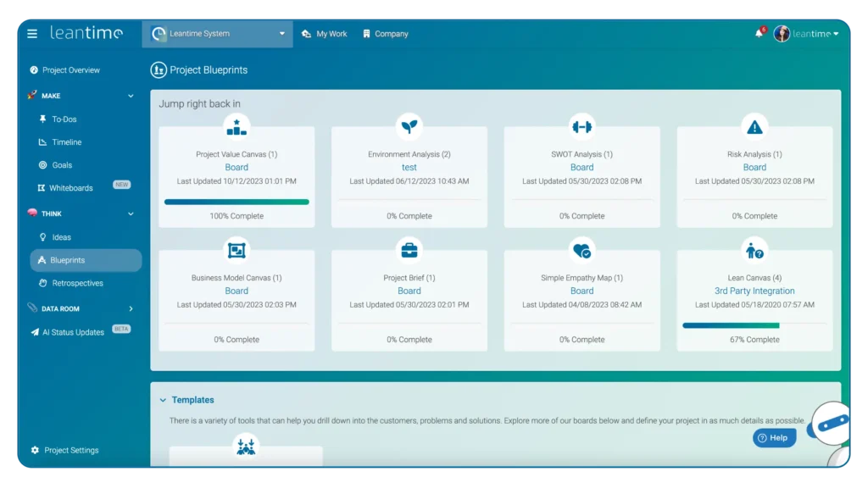This screenshot has width=868, height=488.
Task: Open the Business Model Canvas Board link
Action: click(236, 291)
